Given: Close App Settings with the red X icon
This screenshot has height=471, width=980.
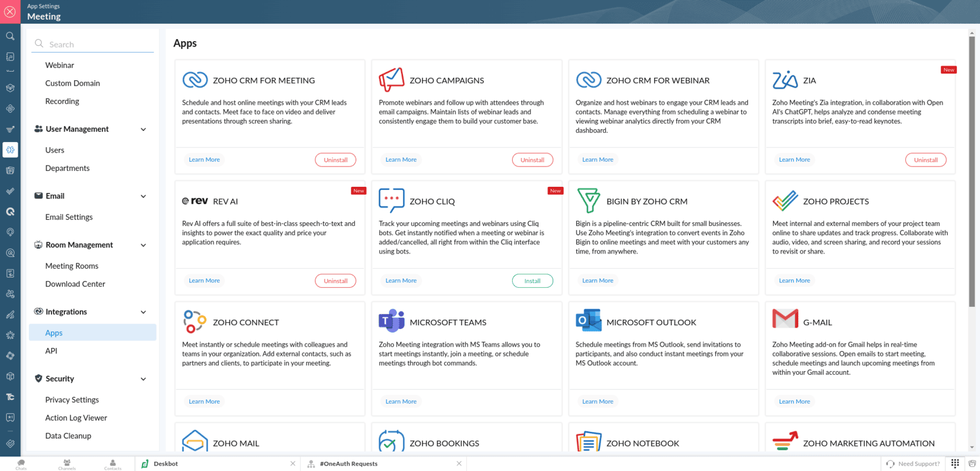Looking at the screenshot, I should click(x=10, y=12).
